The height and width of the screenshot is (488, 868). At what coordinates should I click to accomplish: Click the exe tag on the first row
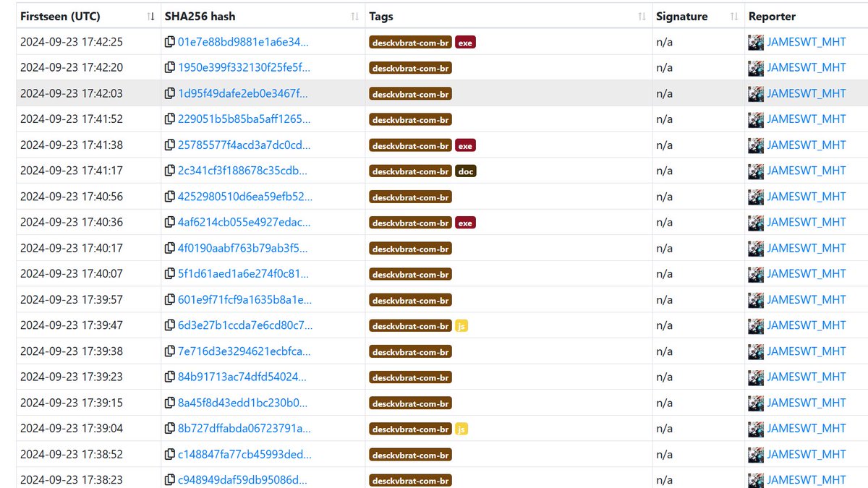[465, 42]
